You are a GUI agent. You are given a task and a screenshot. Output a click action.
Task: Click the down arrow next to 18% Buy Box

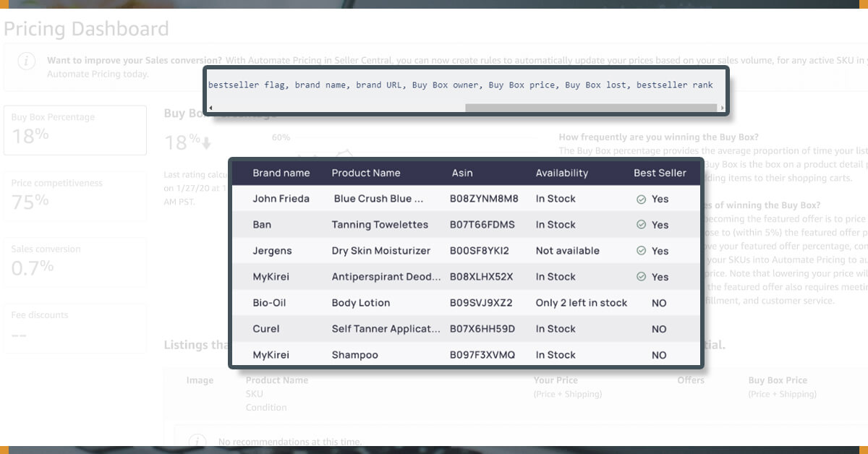[x=207, y=143]
